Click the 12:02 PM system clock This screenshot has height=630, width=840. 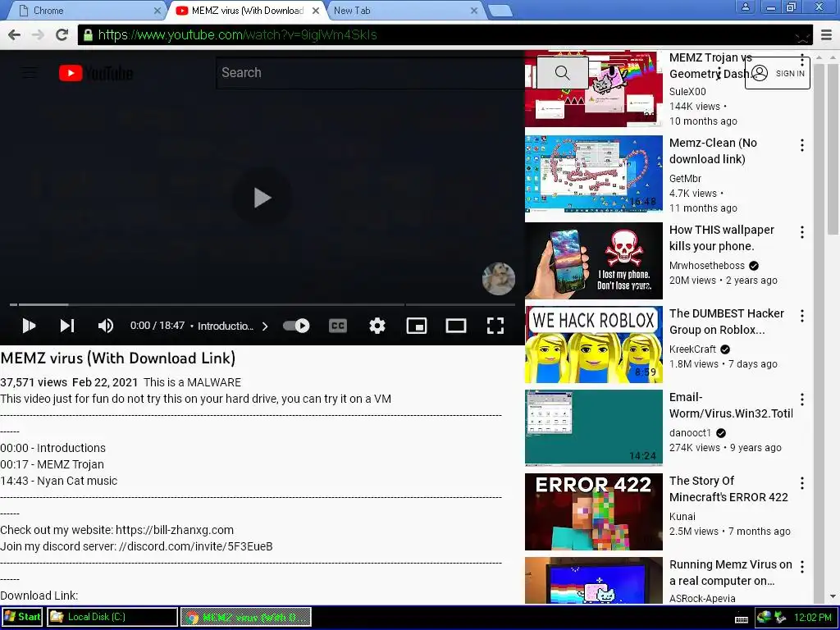coord(813,618)
